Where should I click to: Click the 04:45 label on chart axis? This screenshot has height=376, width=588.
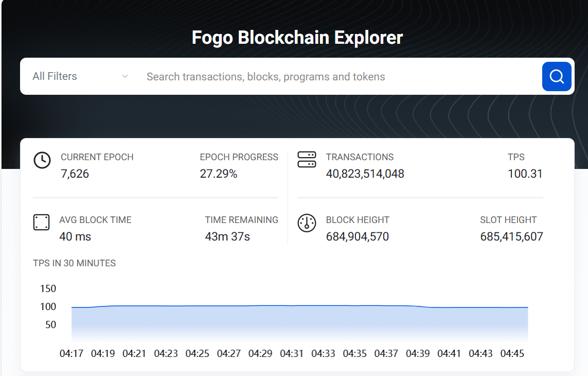[512, 353]
